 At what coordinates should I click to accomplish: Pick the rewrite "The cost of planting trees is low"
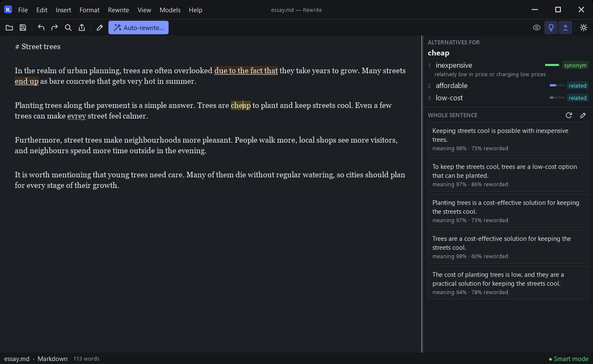pyautogui.click(x=508, y=283)
